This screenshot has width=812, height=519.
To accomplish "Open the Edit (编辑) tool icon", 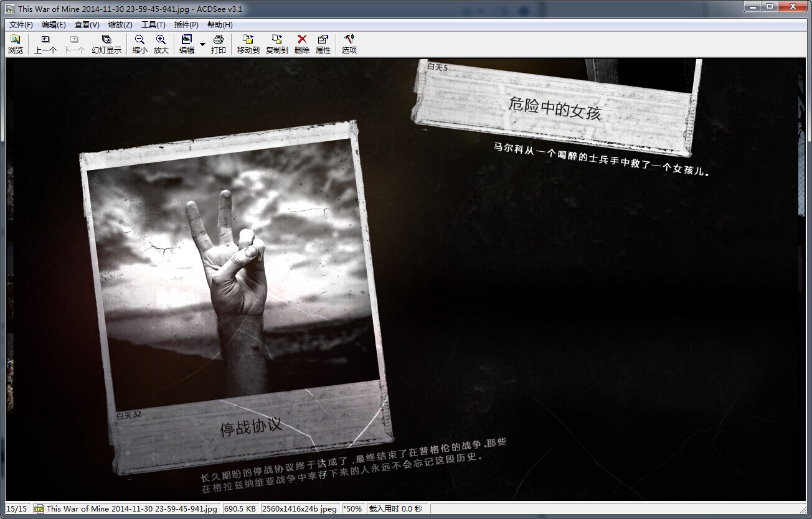I will coord(187,44).
